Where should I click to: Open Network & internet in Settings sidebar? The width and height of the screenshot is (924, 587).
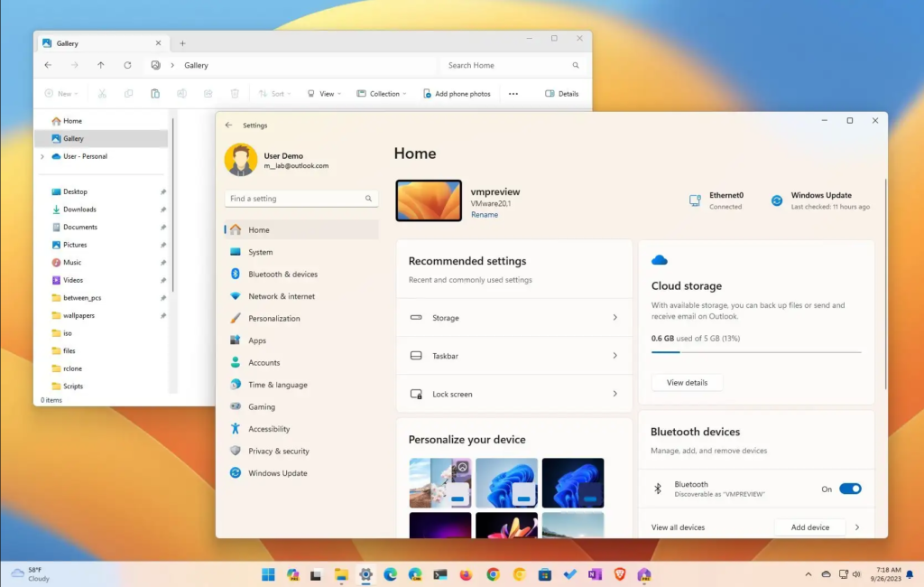point(301,296)
